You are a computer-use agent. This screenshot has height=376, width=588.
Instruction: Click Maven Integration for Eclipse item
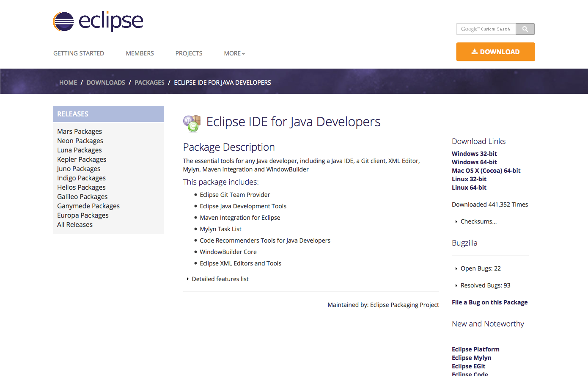[240, 218]
